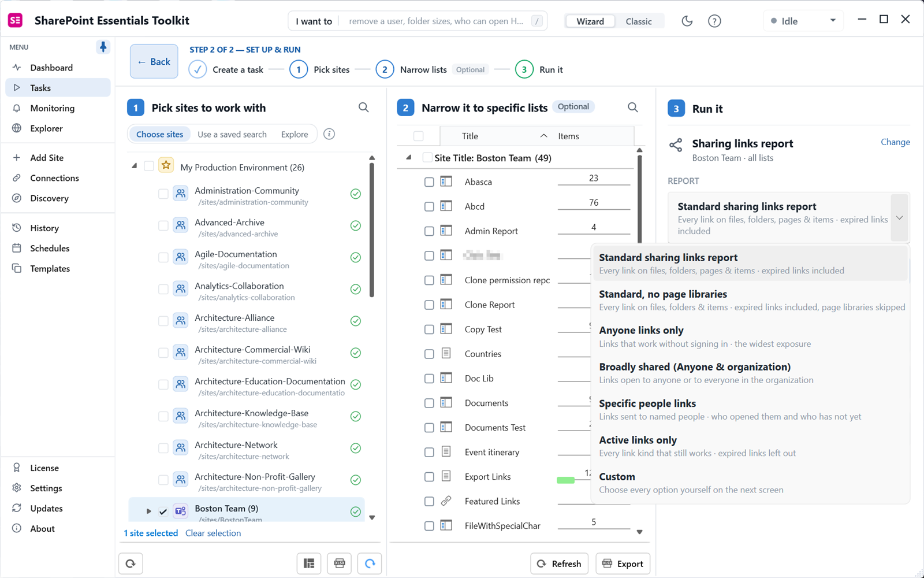
Task: Open Discovery in sidebar
Action: coord(58,198)
